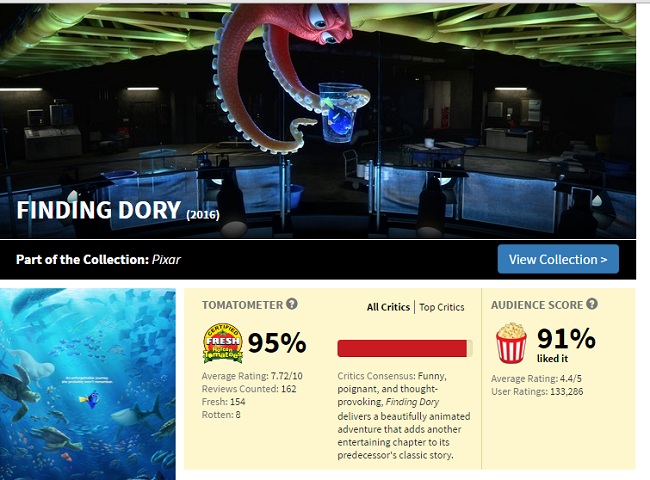Click the User Ratings: 133,286 text
This screenshot has width=650, height=480.
(x=537, y=392)
